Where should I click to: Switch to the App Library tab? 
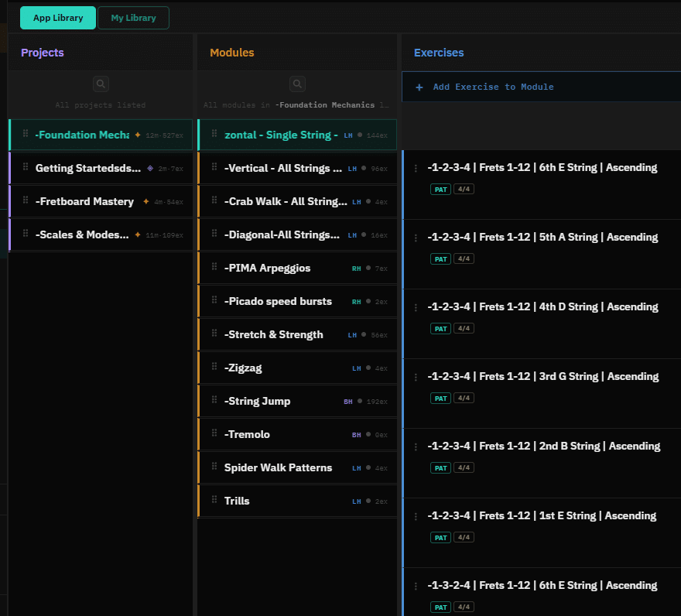pyautogui.click(x=58, y=18)
